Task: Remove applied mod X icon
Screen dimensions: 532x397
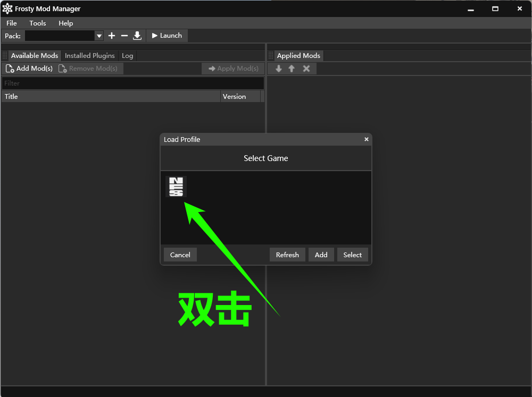Action: point(306,69)
